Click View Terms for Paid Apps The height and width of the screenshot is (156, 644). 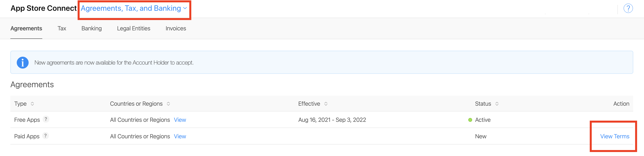[x=615, y=136]
